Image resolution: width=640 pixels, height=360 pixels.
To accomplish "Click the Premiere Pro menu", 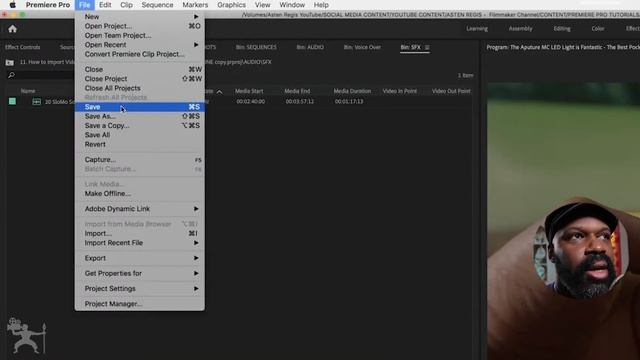I will pos(48,5).
